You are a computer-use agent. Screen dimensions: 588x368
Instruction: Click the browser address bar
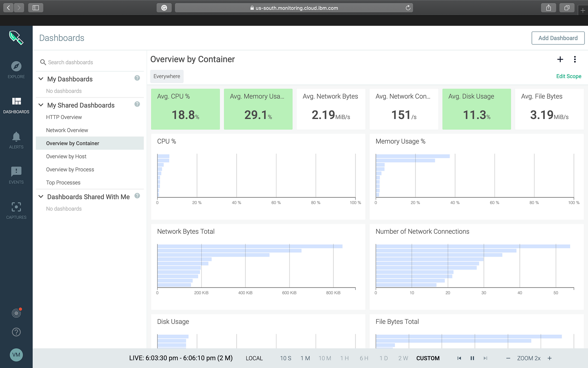pos(294,8)
